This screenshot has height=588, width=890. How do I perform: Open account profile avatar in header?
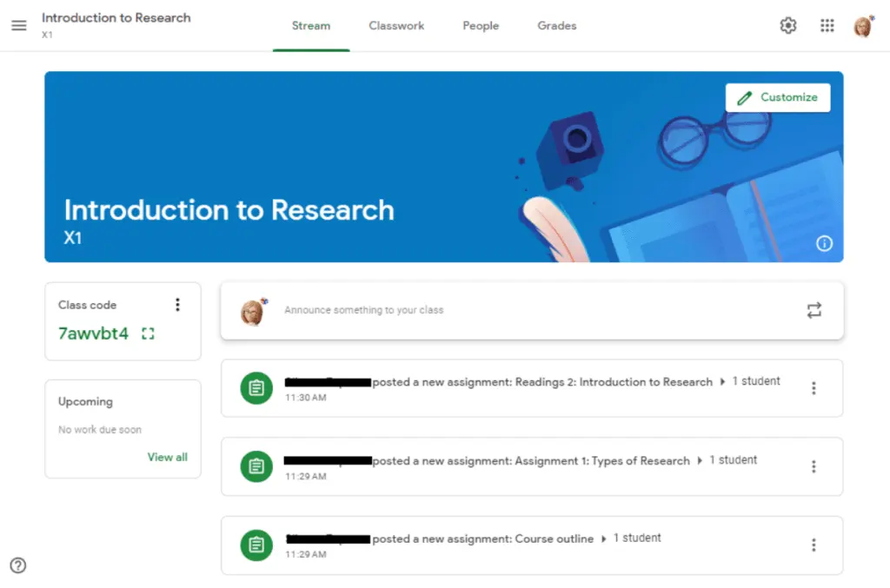point(863,26)
